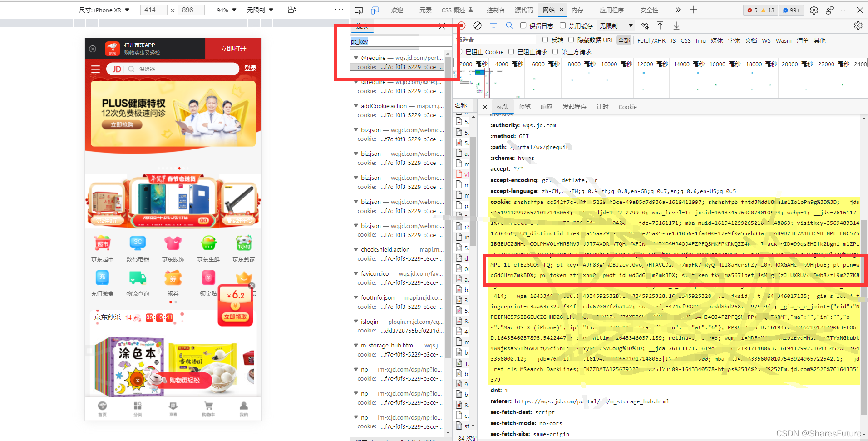Open network panel settings gear
The width and height of the screenshot is (868, 441).
pos(858,25)
